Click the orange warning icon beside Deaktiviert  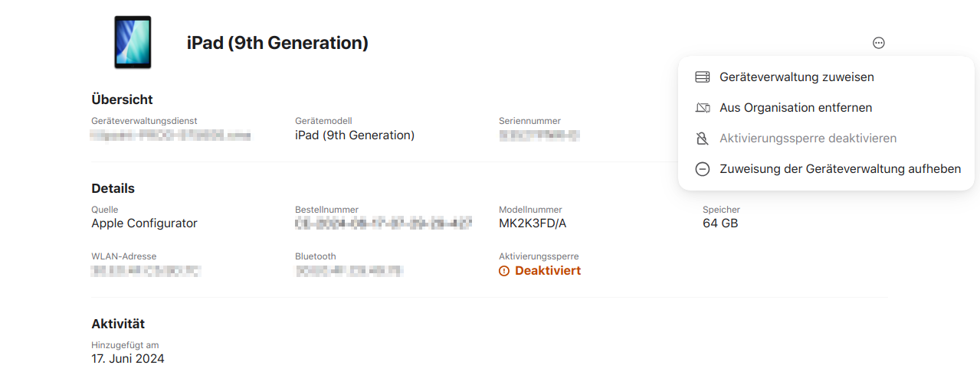click(504, 271)
